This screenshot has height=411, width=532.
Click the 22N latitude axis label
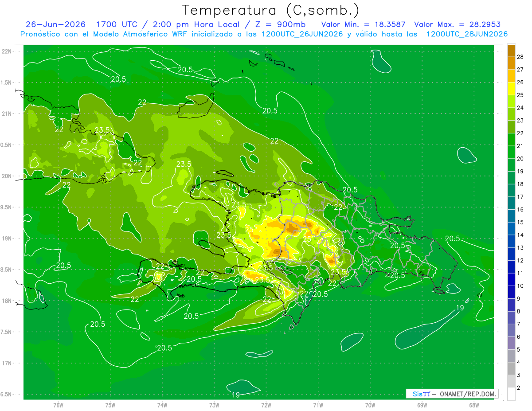[x=8, y=51]
